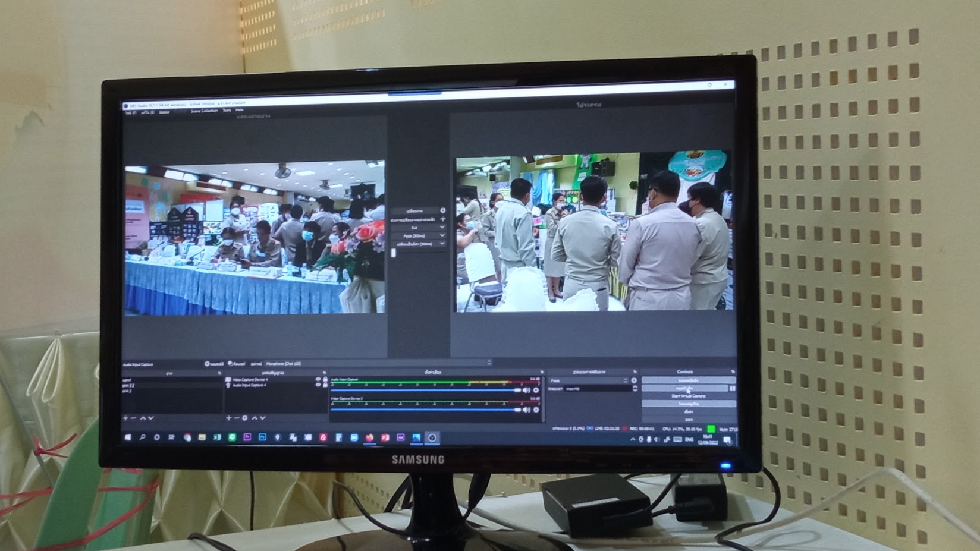This screenshot has width=980, height=551.
Task: Open the Microphone device dropdown in source toolbar
Action: [x=378, y=363]
